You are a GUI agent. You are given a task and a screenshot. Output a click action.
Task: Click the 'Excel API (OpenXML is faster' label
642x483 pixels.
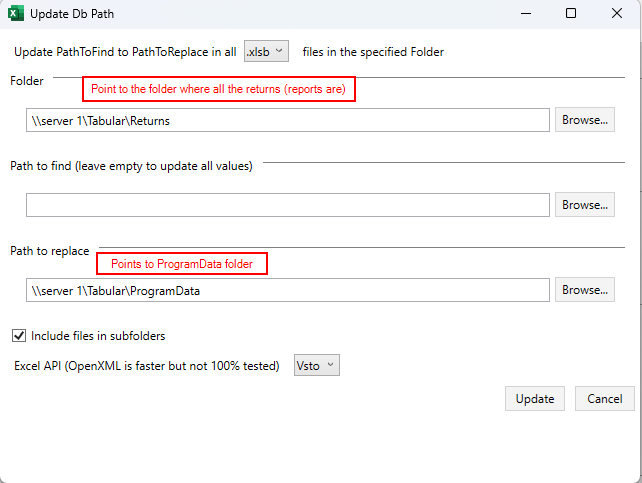(x=147, y=366)
